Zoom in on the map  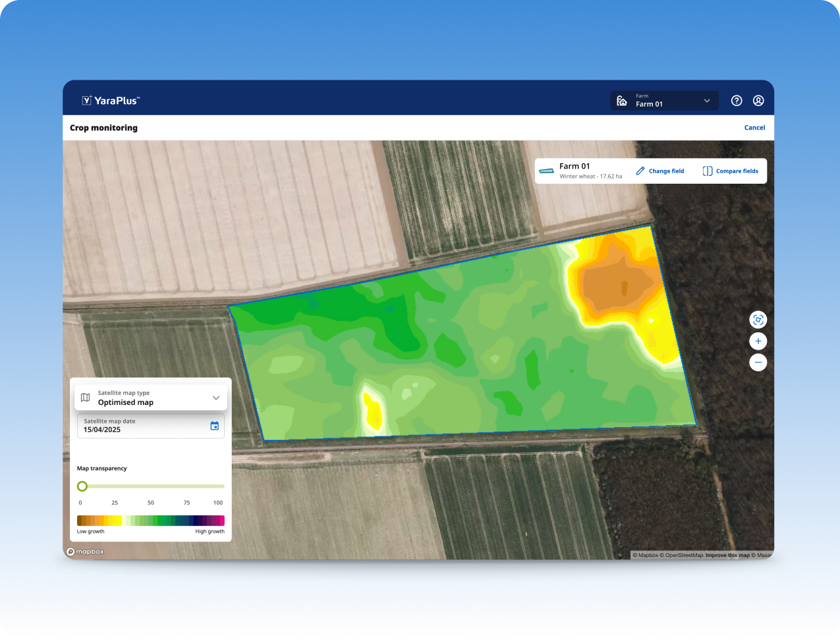pyautogui.click(x=758, y=341)
